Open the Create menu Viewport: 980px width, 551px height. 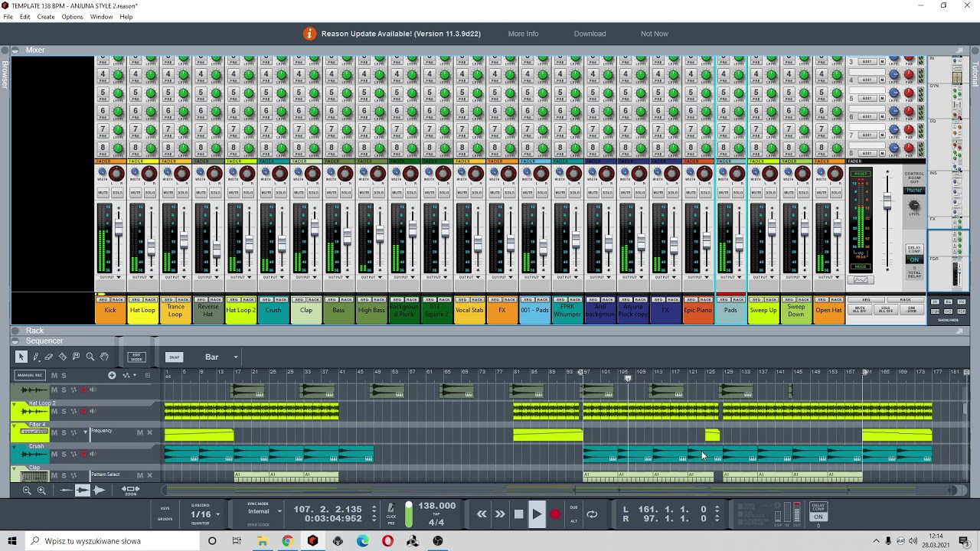[46, 17]
